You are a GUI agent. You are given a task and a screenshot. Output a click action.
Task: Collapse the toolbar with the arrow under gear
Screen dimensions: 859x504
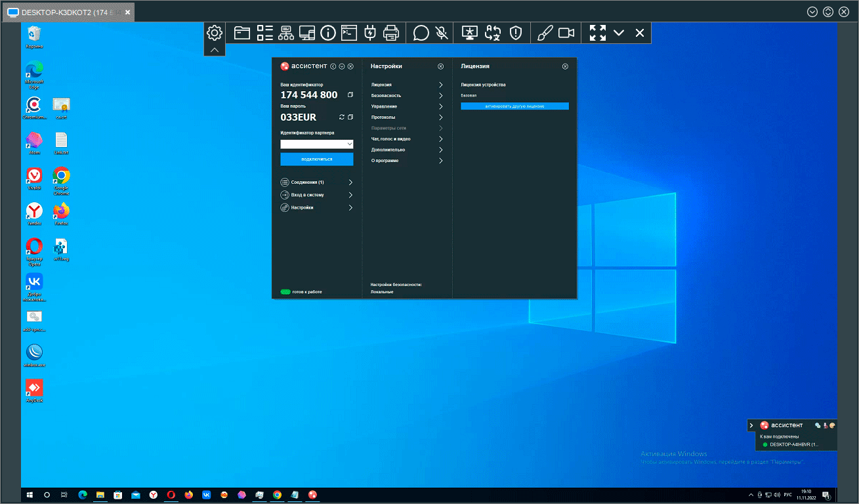coord(215,50)
